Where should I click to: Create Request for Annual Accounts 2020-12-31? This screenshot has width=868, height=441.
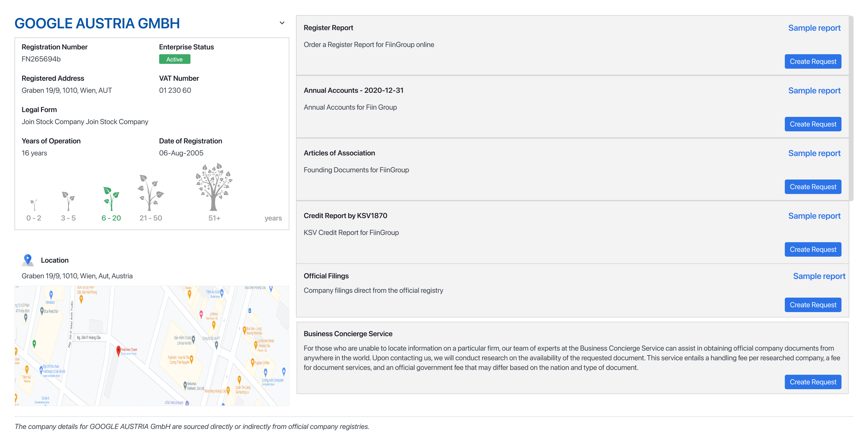[x=813, y=124]
